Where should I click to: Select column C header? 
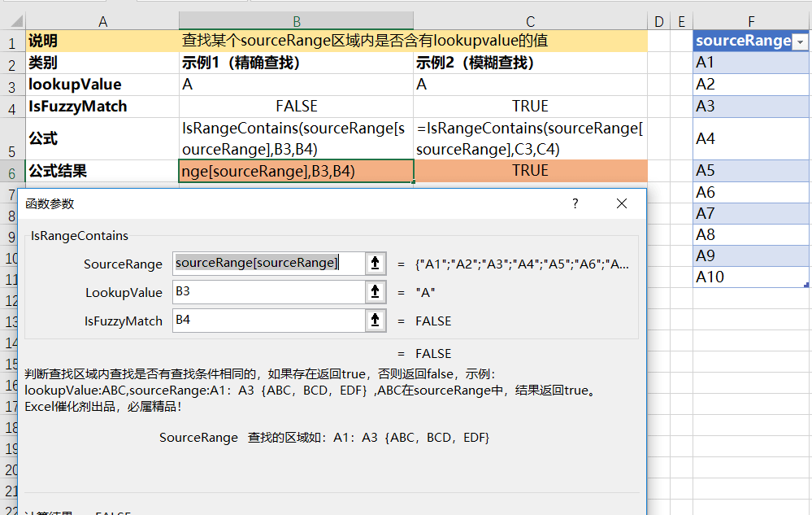pyautogui.click(x=530, y=21)
